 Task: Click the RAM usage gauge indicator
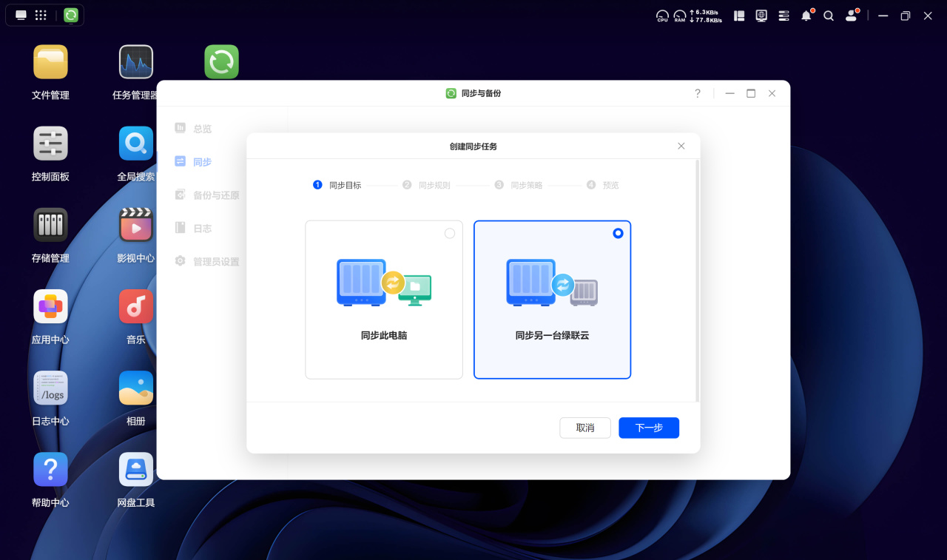coord(680,16)
